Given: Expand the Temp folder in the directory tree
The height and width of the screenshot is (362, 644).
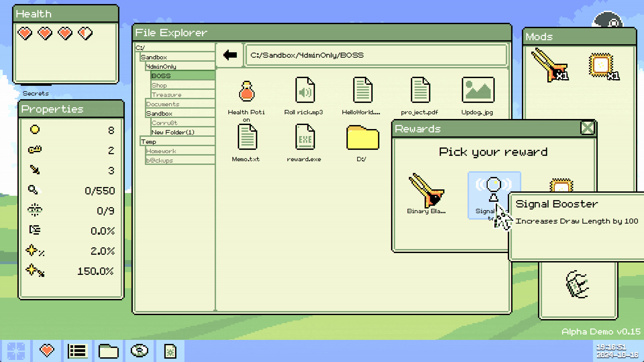Looking at the screenshot, I should point(149,141).
